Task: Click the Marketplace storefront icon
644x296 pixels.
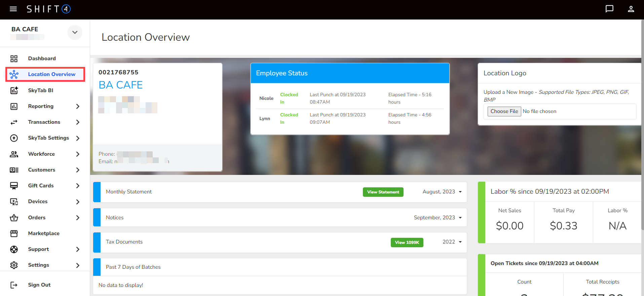Action: coord(14,233)
